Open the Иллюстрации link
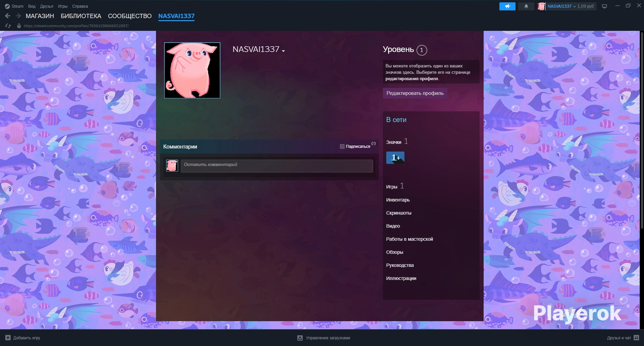This screenshot has width=644, height=346. 401,279
